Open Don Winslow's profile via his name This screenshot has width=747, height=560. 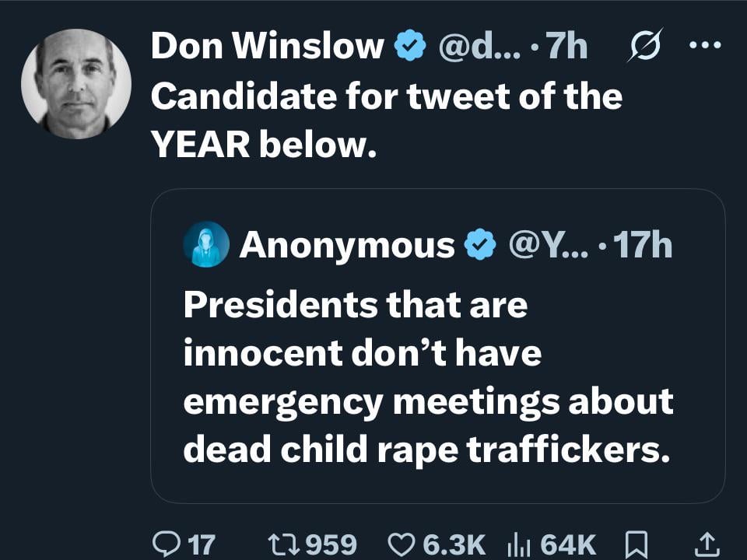(267, 47)
